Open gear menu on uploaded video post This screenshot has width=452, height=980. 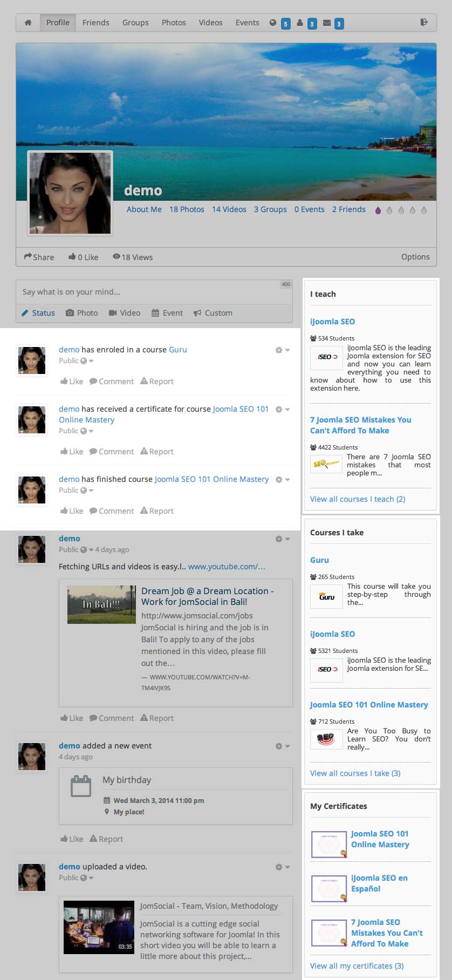tap(282, 867)
